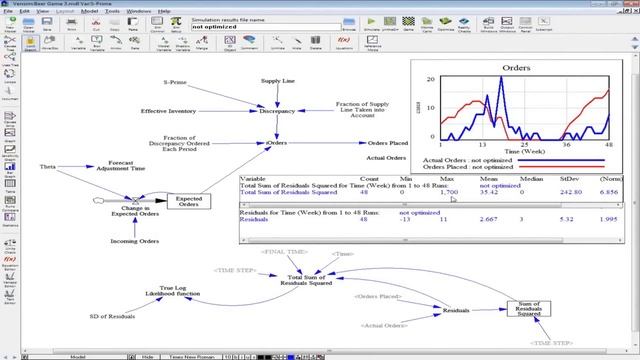This screenshot has height=360, width=640.
Task: Select the Delete sketch tool
Action: (316, 43)
